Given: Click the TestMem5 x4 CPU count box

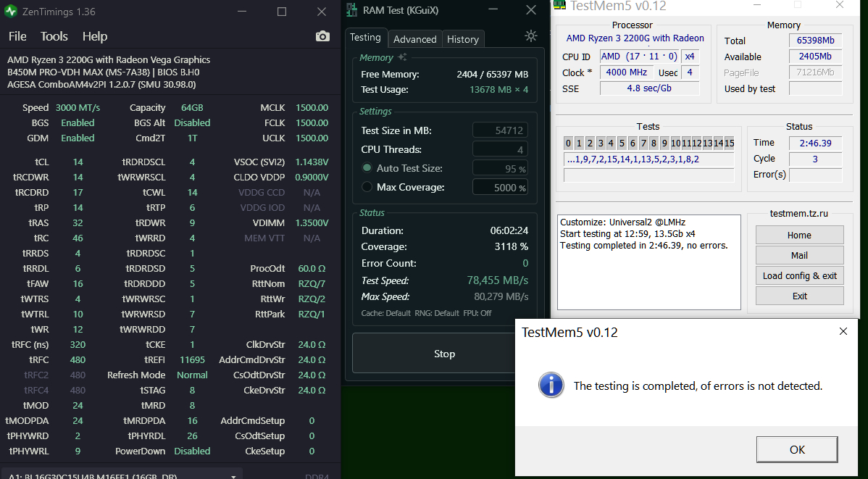Looking at the screenshot, I should pos(690,57).
